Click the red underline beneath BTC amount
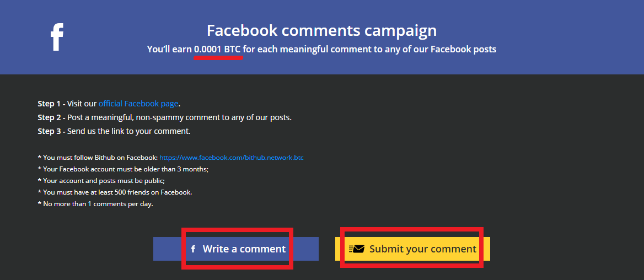The image size is (644, 280). (218, 58)
